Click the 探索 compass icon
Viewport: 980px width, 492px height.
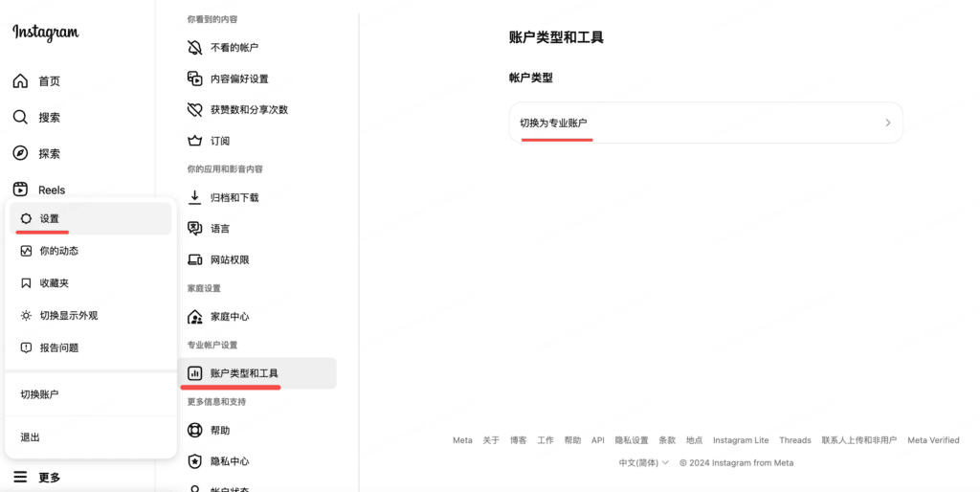(21, 153)
